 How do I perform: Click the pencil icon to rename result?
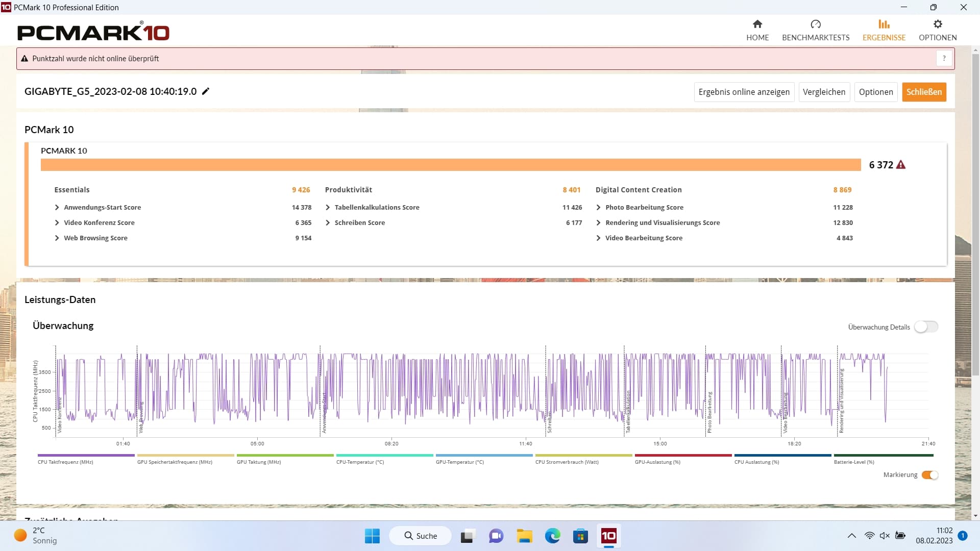tap(206, 91)
